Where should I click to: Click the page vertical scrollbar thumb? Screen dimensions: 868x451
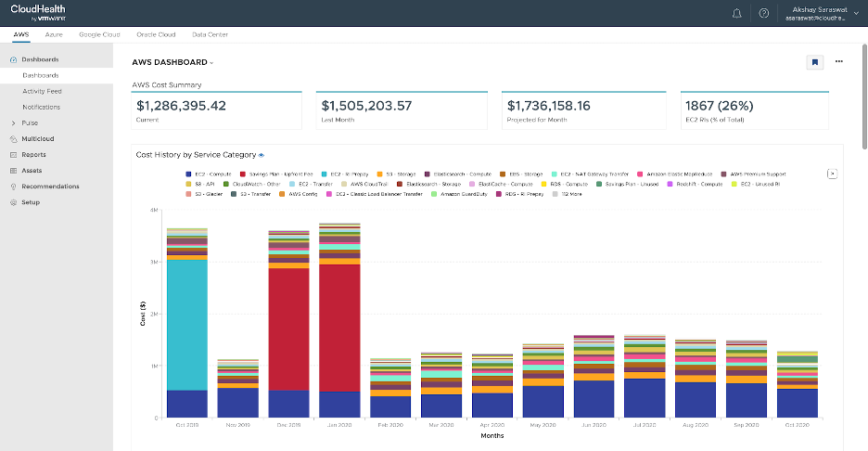click(864, 97)
